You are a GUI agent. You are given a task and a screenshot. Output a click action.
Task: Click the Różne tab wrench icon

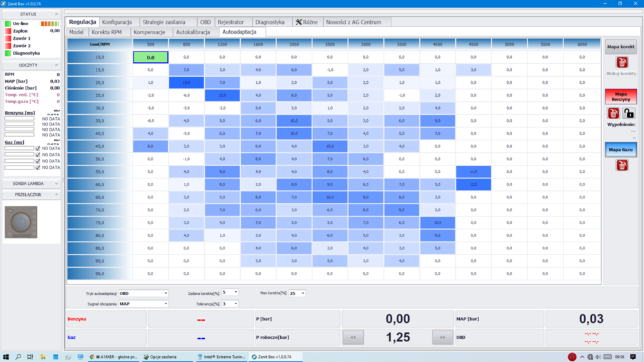coord(298,22)
